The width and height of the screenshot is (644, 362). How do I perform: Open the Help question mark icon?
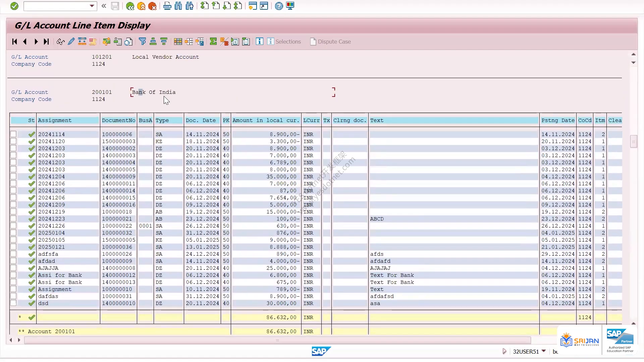point(279,6)
